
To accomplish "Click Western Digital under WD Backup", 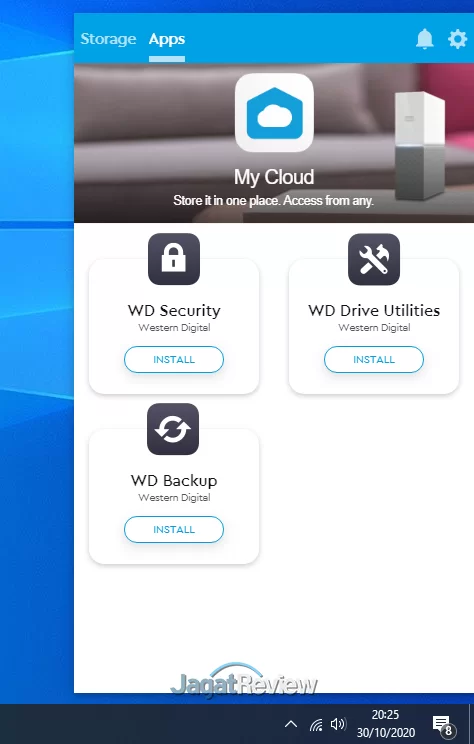I will (174, 497).
